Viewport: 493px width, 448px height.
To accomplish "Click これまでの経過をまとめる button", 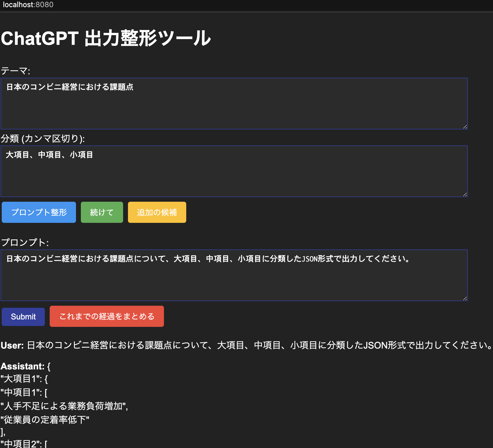I will (x=107, y=316).
